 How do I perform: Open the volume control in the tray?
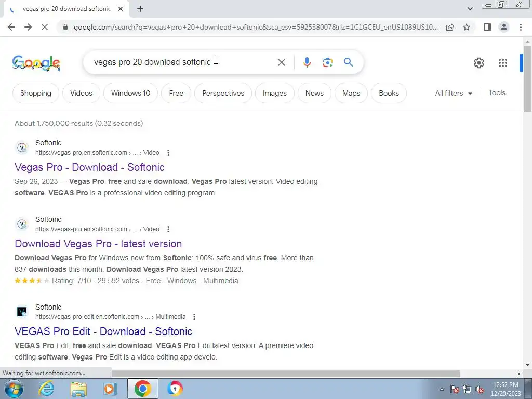coord(480,389)
